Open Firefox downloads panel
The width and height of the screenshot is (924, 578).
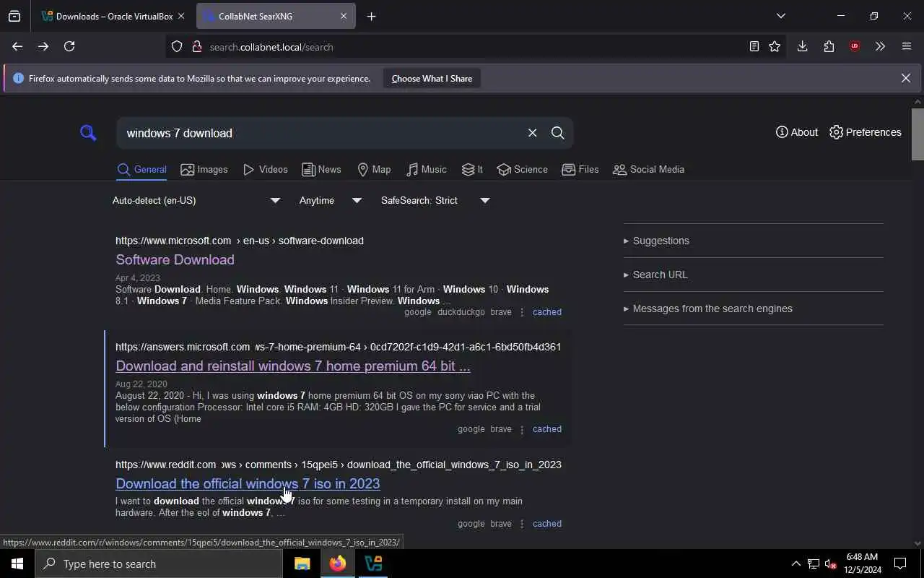(802, 46)
